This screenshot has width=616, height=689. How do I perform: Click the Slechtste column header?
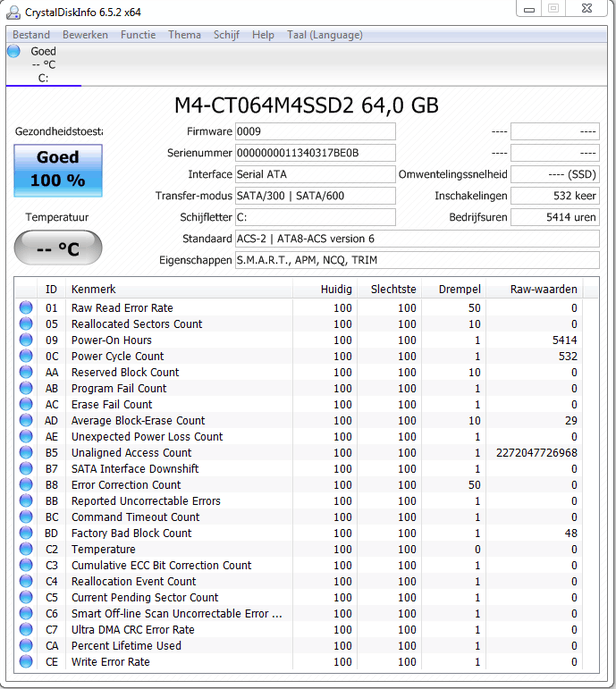tap(389, 289)
